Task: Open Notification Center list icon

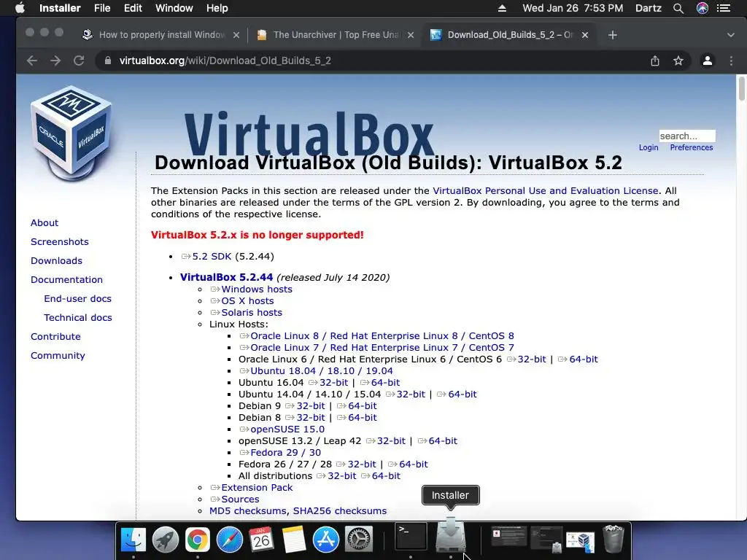Action: coord(724,8)
